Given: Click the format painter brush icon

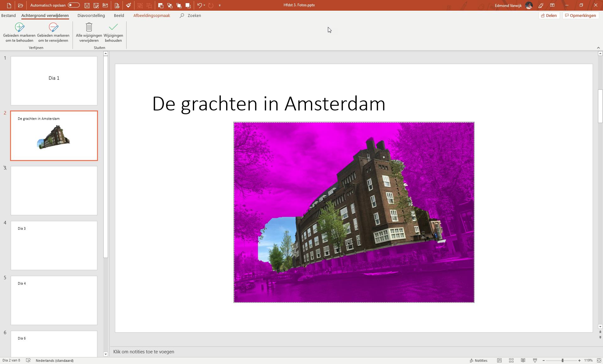Looking at the screenshot, I should click(x=128, y=5).
